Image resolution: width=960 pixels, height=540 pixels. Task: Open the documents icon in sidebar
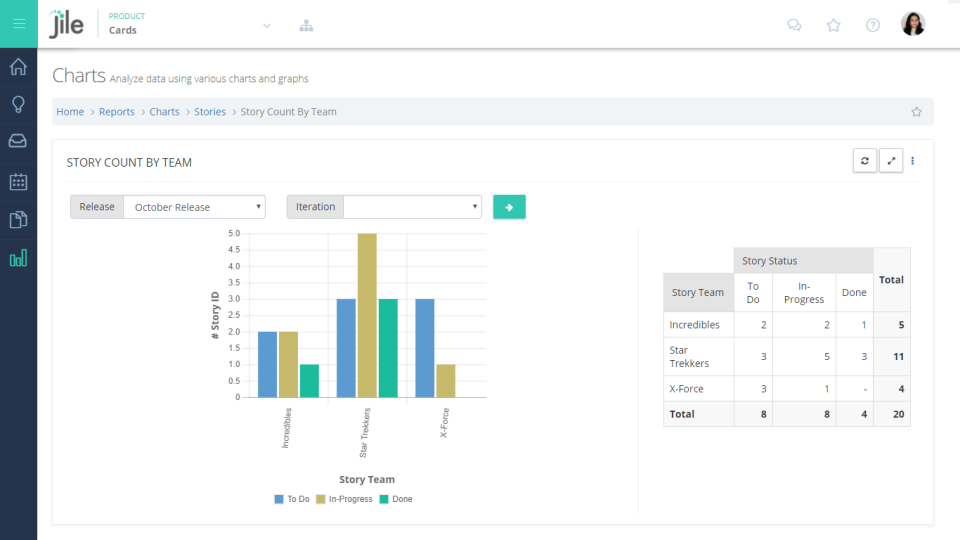tap(18, 219)
